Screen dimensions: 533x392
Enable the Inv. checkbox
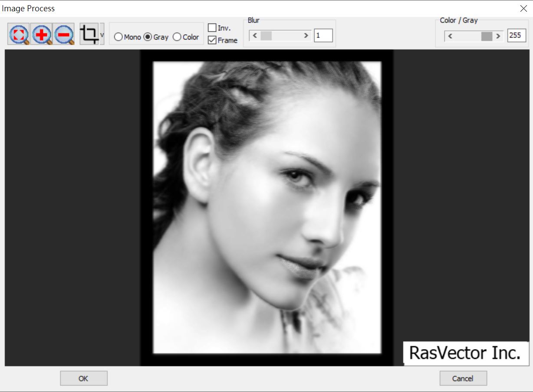click(x=213, y=27)
